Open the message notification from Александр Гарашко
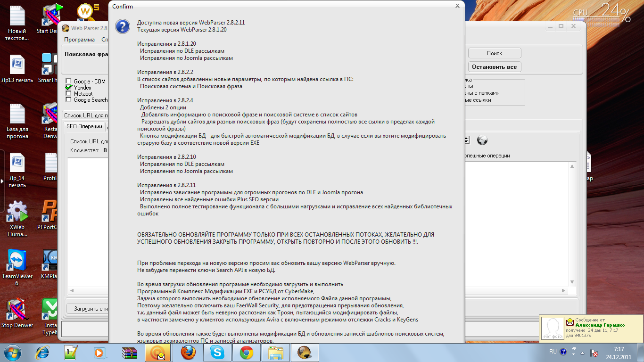The image size is (644, 362). click(x=591, y=329)
